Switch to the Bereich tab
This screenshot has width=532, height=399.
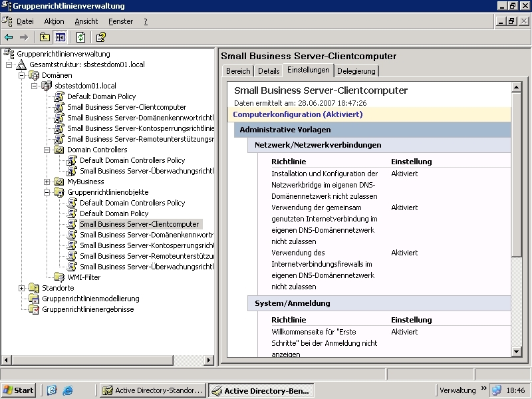click(238, 71)
